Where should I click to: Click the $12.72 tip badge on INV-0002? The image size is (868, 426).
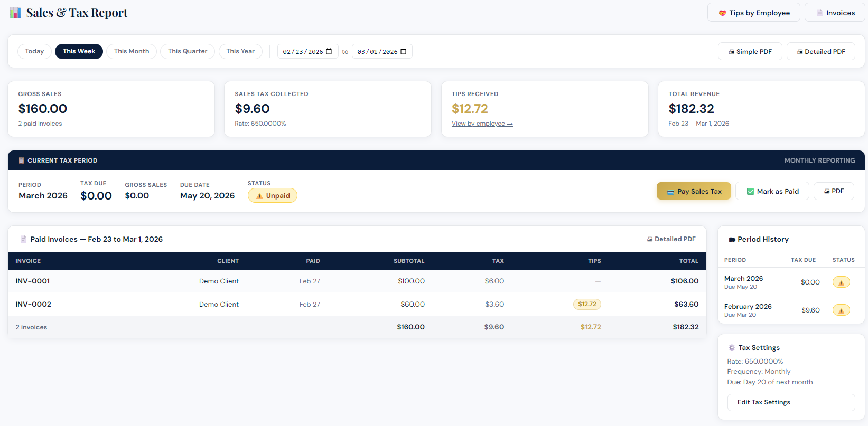click(587, 304)
